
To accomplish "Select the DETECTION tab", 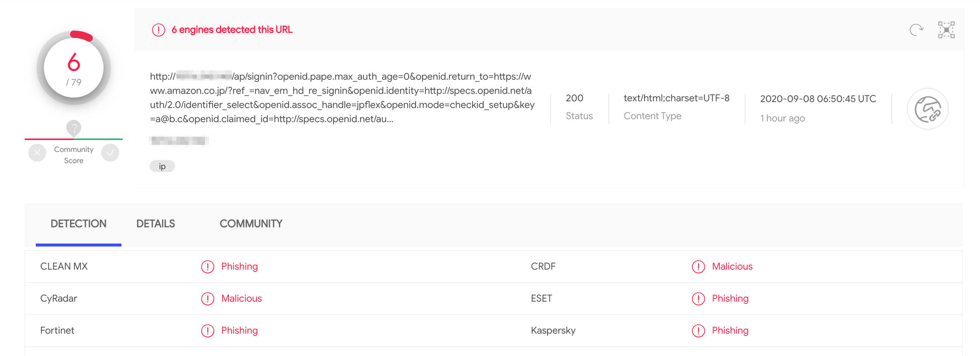I will [x=78, y=224].
